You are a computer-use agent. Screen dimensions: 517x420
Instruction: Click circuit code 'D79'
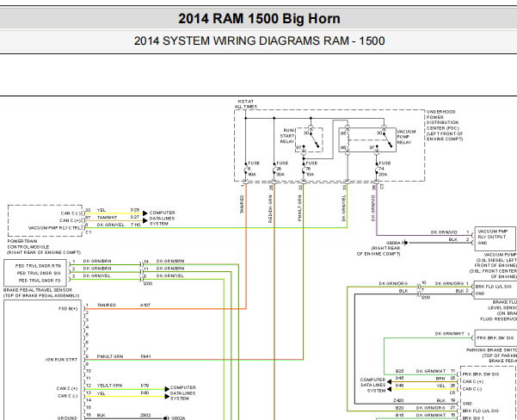pyautogui.click(x=145, y=386)
